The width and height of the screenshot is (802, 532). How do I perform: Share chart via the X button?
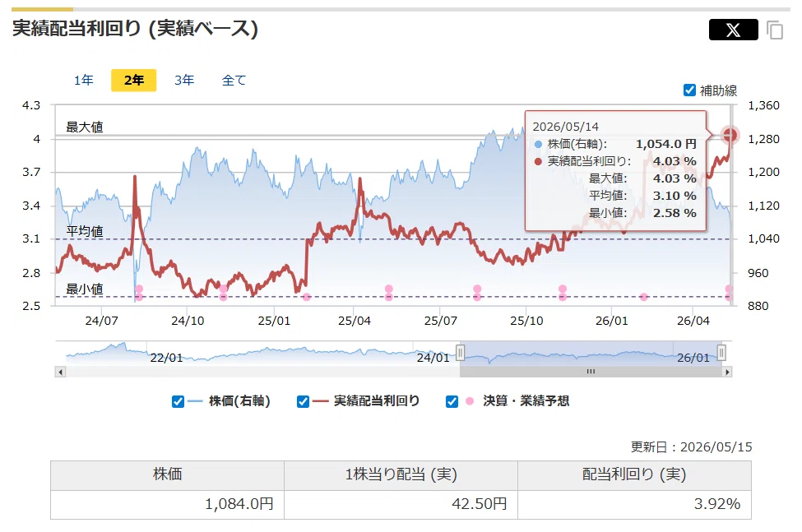point(733,30)
